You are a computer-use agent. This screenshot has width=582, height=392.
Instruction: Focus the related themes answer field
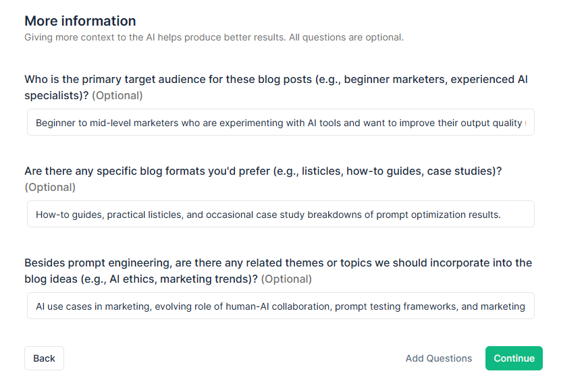(281, 306)
